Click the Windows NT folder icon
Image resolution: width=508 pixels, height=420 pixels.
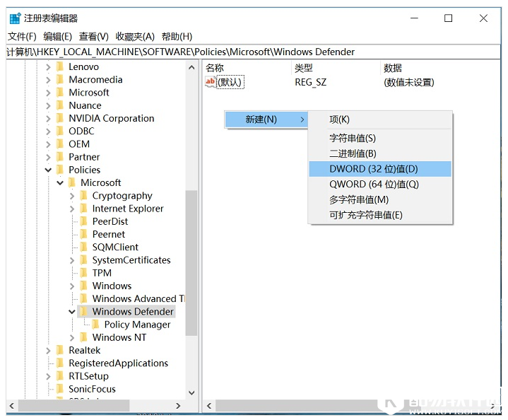click(x=83, y=337)
